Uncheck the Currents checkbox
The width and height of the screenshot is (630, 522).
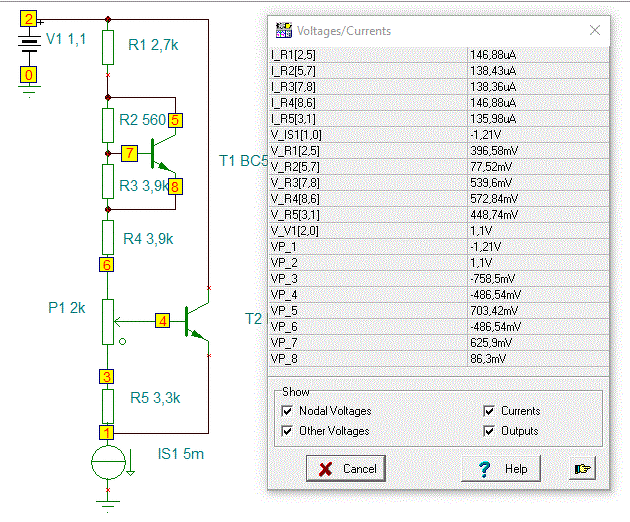[489, 411]
